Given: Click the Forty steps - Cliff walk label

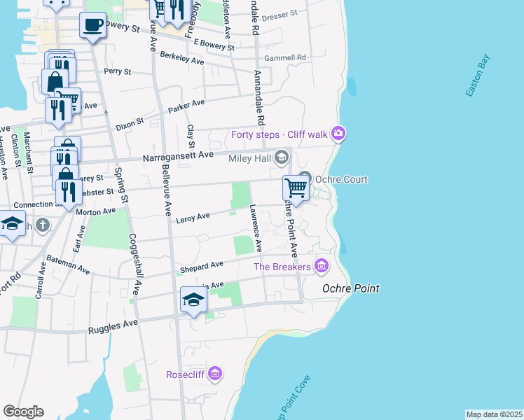Looking at the screenshot, I should [x=280, y=134].
